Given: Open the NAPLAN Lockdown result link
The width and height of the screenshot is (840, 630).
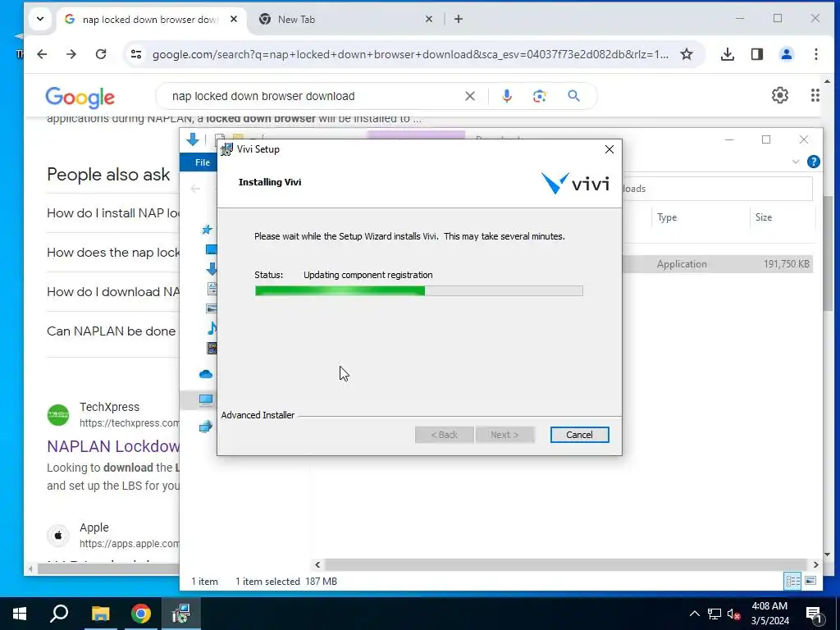Looking at the screenshot, I should click(x=113, y=446).
